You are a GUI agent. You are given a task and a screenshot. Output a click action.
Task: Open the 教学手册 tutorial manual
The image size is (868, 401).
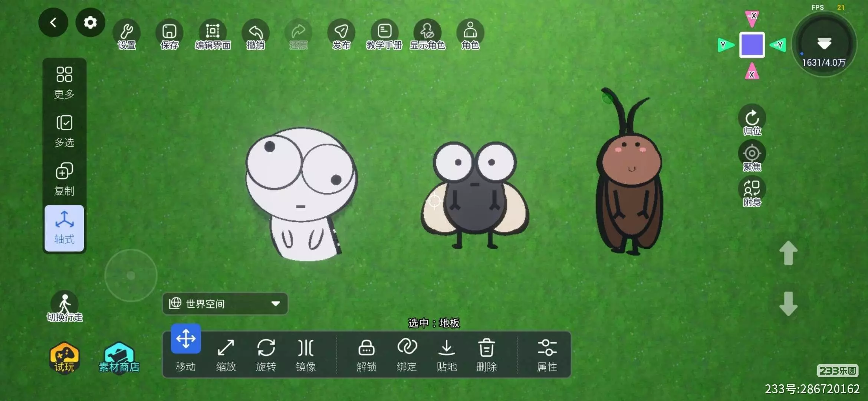click(384, 35)
